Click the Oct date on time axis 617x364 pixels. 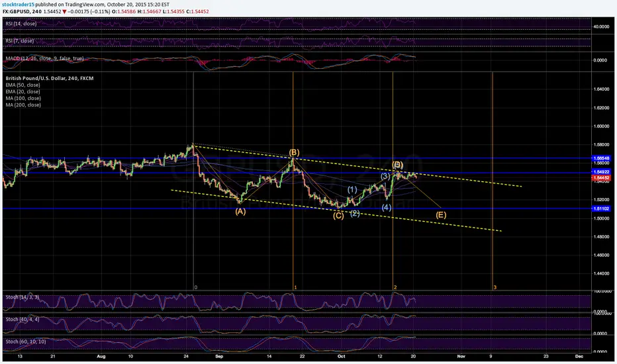pyautogui.click(x=341, y=356)
